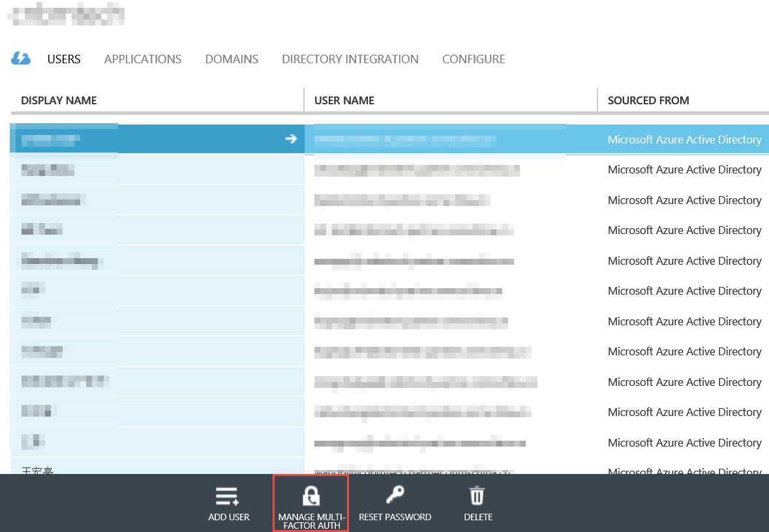The width and height of the screenshot is (769, 532).
Task: Click the Delete trash can icon
Action: pos(477,495)
